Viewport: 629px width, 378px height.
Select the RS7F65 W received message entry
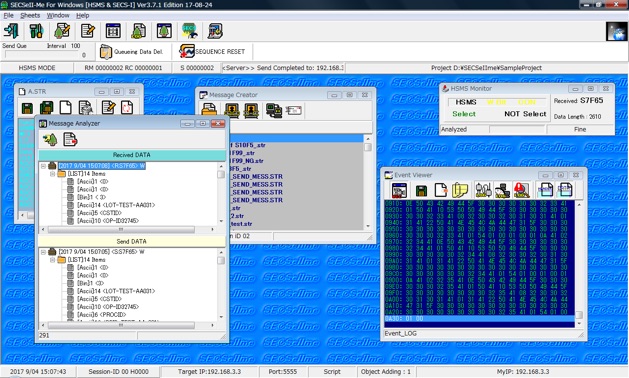(102, 166)
